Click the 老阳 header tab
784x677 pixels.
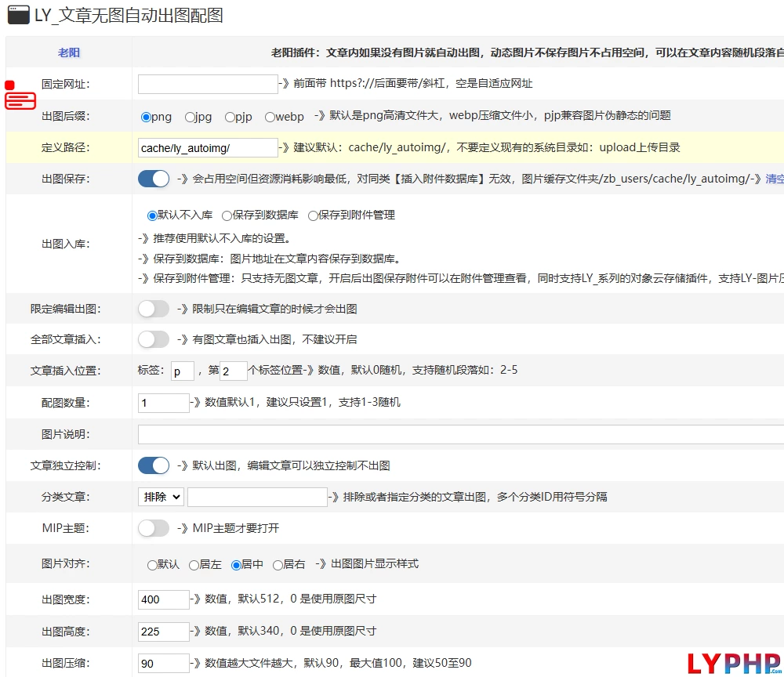point(69,52)
